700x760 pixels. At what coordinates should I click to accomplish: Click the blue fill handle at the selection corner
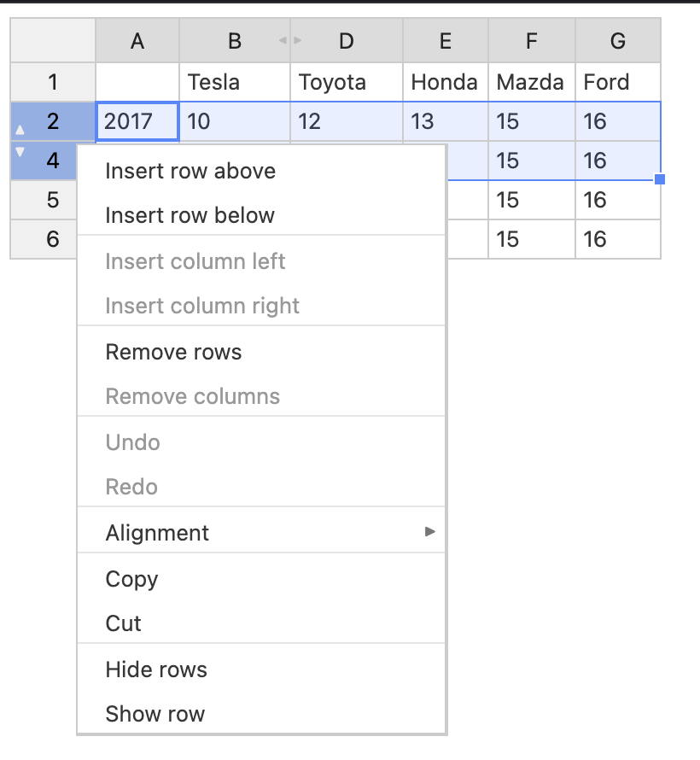click(x=660, y=179)
